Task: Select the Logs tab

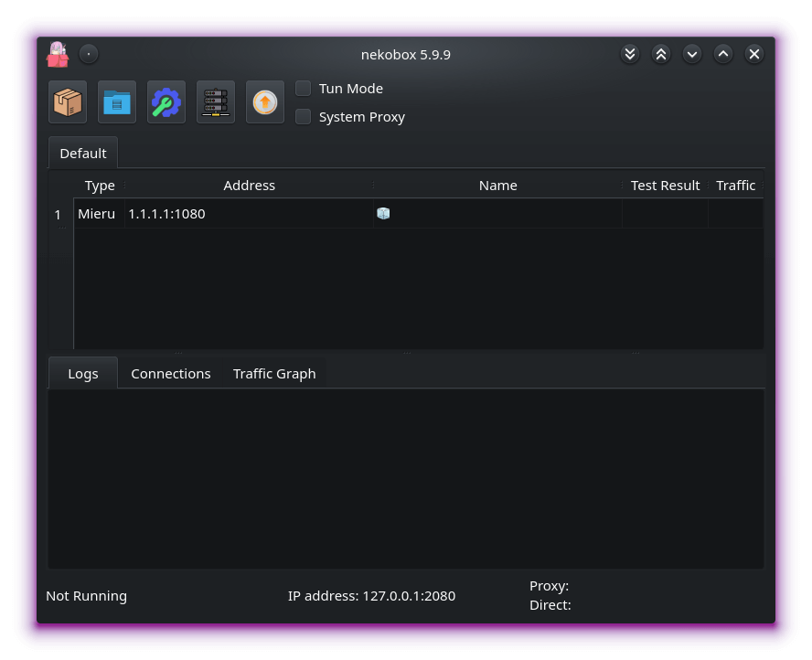Action: click(82, 374)
